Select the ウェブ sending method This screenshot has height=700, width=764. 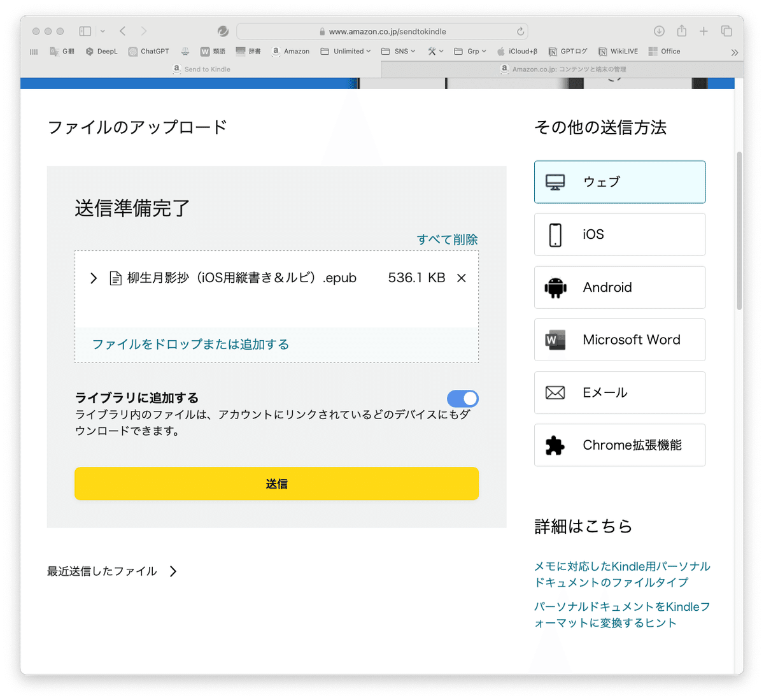619,182
